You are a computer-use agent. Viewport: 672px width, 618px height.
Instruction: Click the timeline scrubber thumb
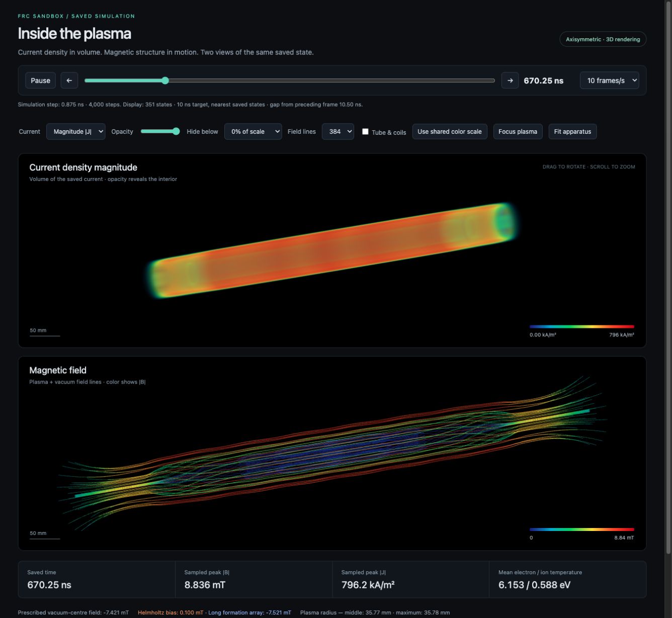[165, 80]
